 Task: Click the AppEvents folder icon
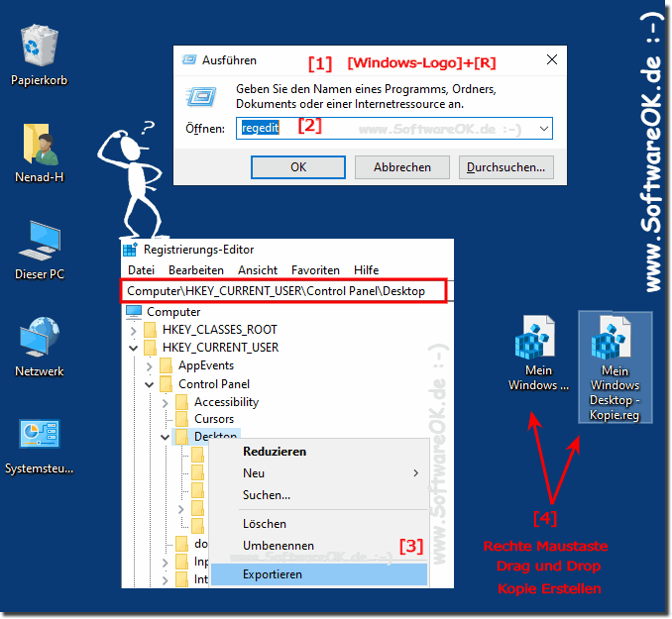click(166, 365)
